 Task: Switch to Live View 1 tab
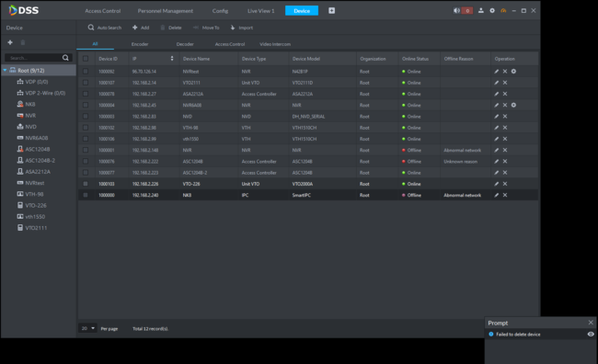pyautogui.click(x=261, y=11)
